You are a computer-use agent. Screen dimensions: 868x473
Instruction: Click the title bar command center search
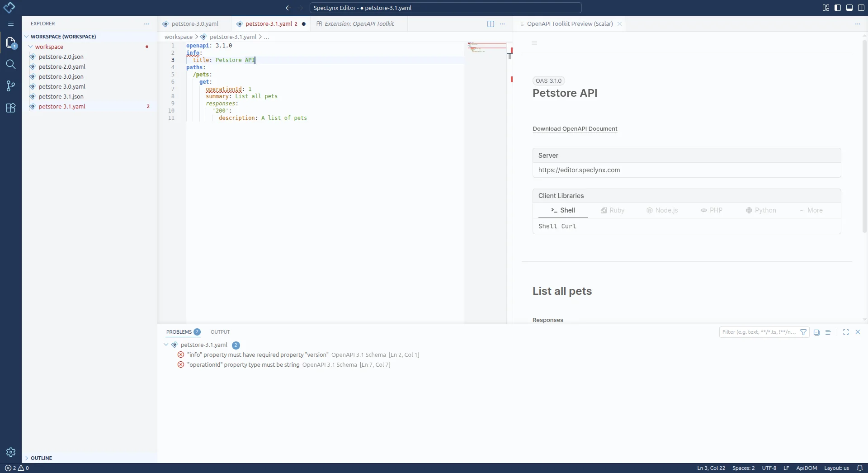coord(445,8)
